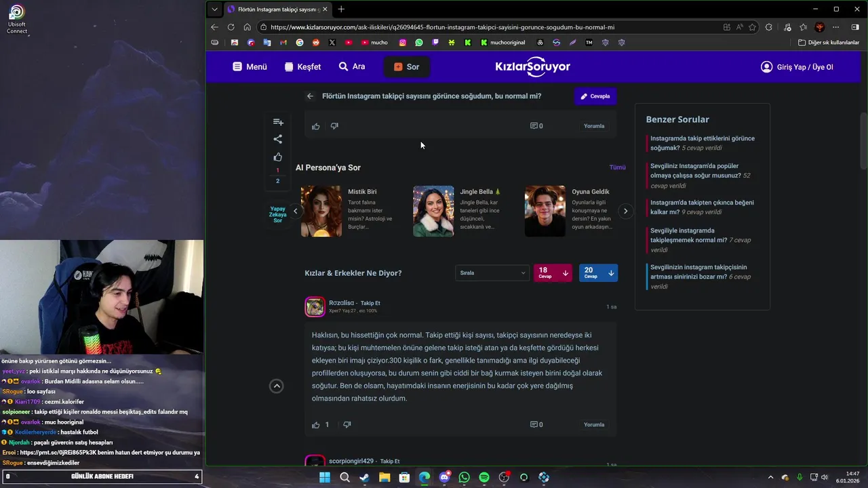Open the Ara search option
The image size is (868, 488).
(352, 66)
